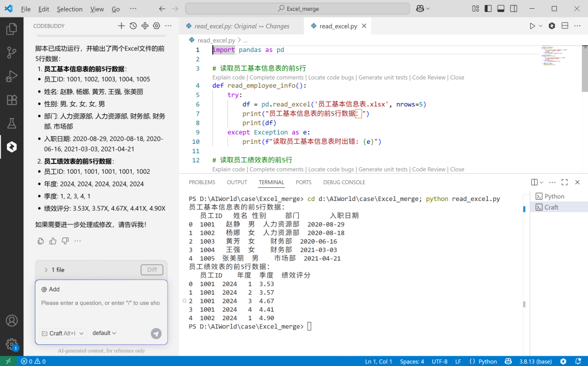The width and height of the screenshot is (588, 366).
Task: Open CodeBuddy chat history clock icon
Action: pyautogui.click(x=133, y=26)
